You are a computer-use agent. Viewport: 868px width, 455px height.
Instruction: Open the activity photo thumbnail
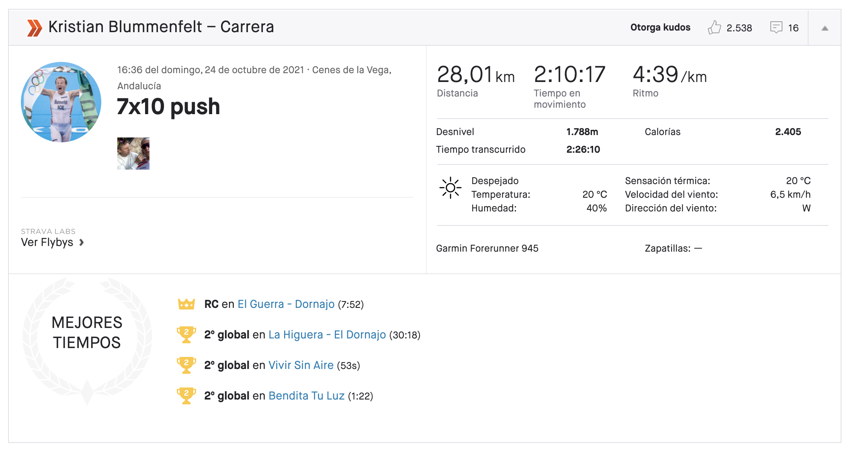[133, 154]
